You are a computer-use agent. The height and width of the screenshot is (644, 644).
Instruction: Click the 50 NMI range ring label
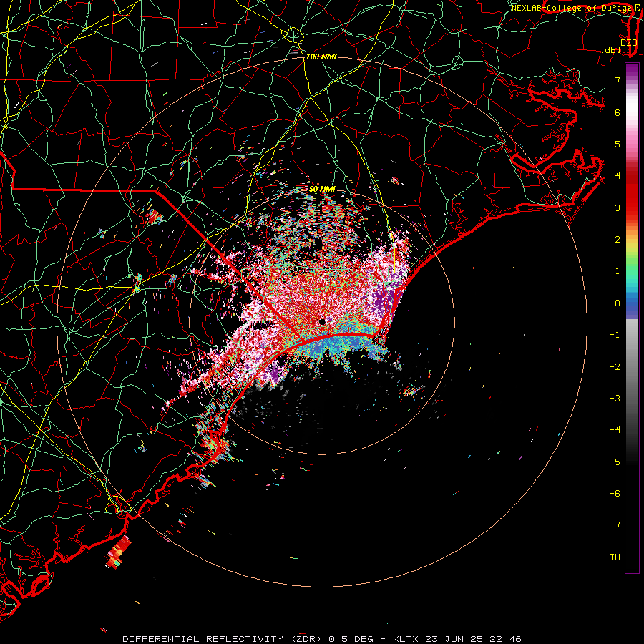pyautogui.click(x=321, y=189)
